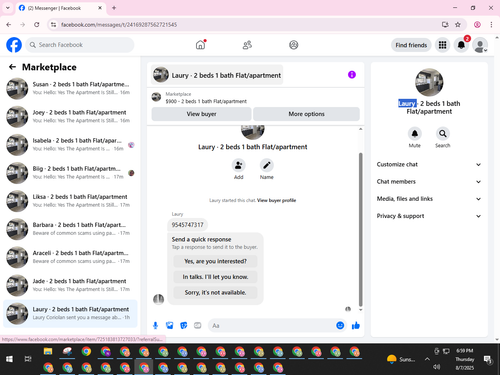
Task: Switch to the Messenger | Facebook tab
Action: pos(60,8)
